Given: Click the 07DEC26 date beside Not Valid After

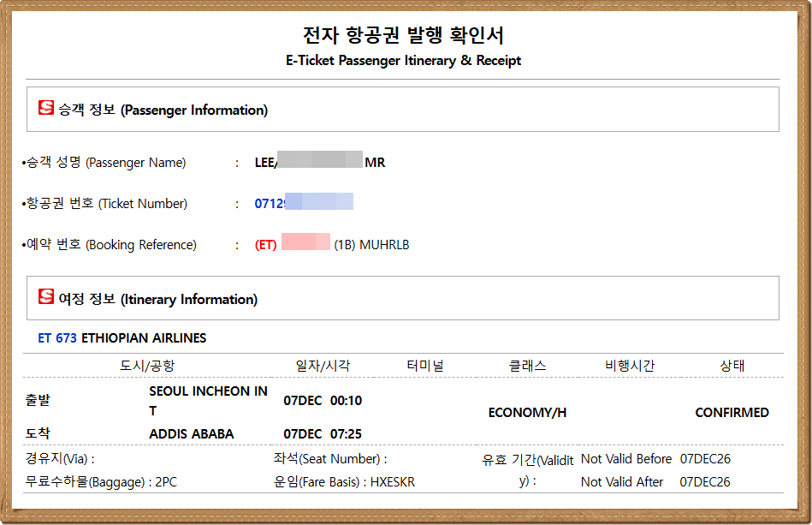Looking at the screenshot, I should point(705,482).
